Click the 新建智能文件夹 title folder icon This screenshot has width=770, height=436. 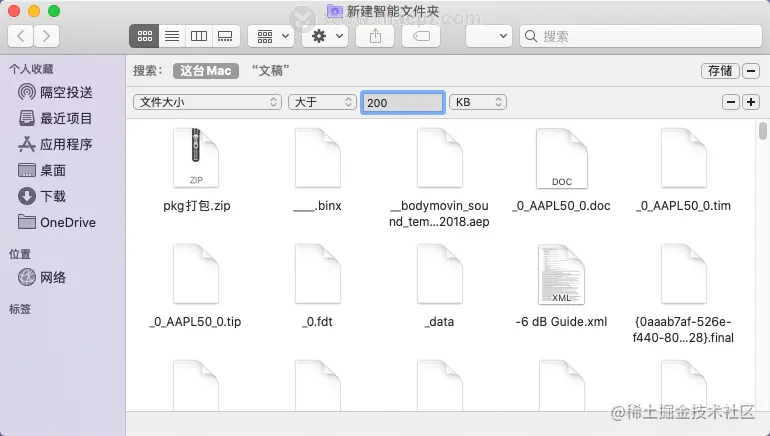[334, 11]
